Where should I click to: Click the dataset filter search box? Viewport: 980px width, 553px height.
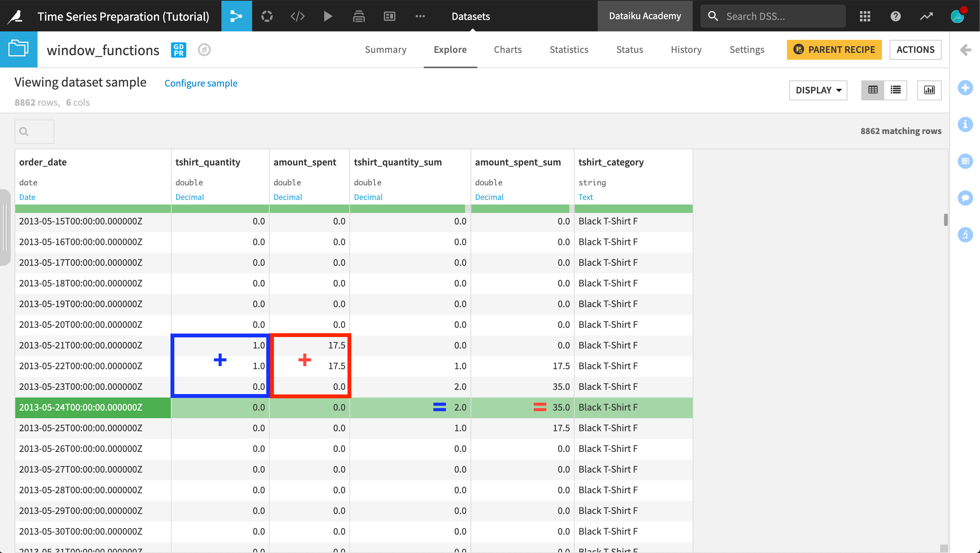point(34,131)
